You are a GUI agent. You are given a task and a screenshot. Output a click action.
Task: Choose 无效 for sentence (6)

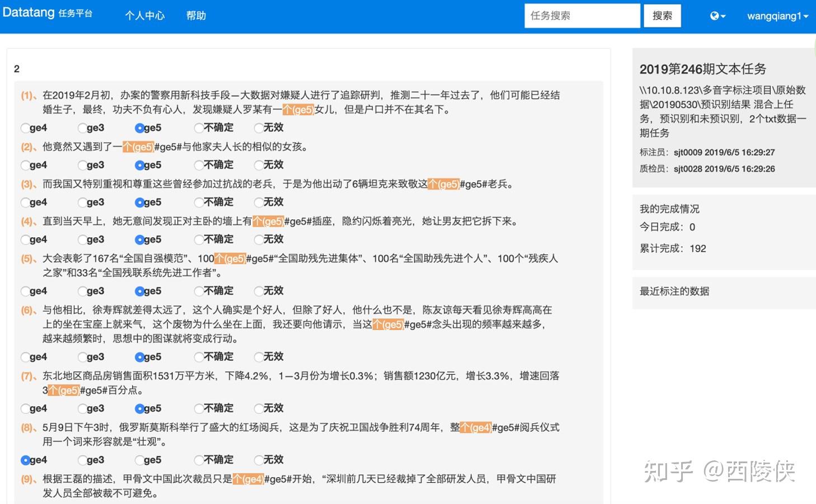[x=259, y=357]
